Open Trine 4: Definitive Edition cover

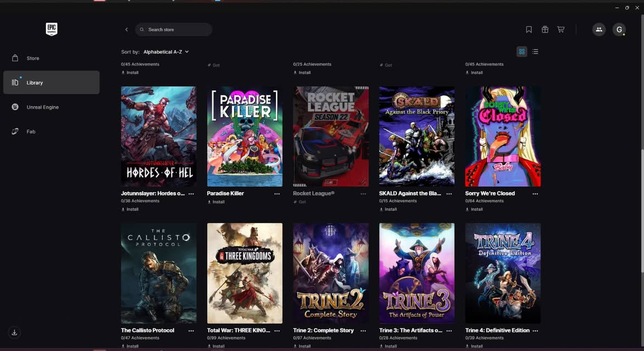(x=503, y=273)
